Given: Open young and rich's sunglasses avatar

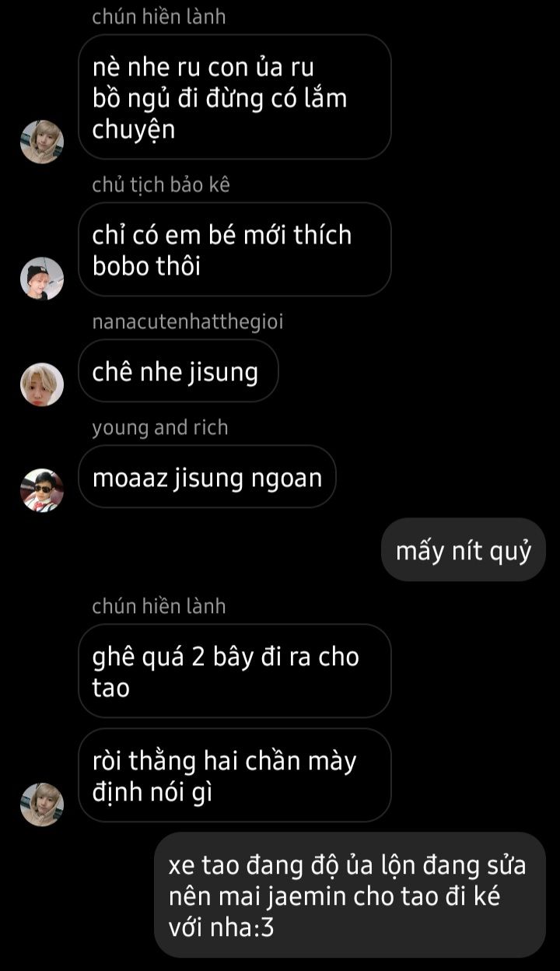Looking at the screenshot, I should coord(41,490).
